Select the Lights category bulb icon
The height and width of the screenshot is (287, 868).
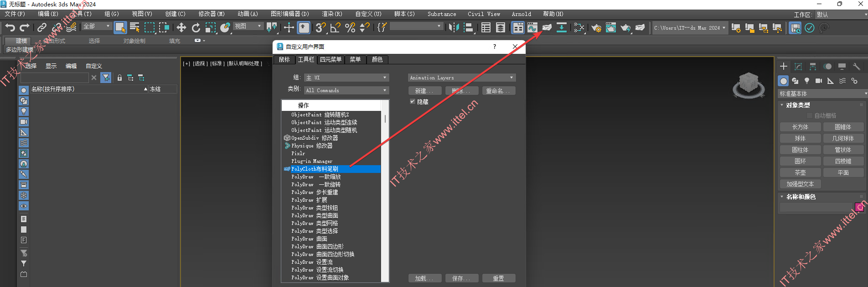(807, 81)
